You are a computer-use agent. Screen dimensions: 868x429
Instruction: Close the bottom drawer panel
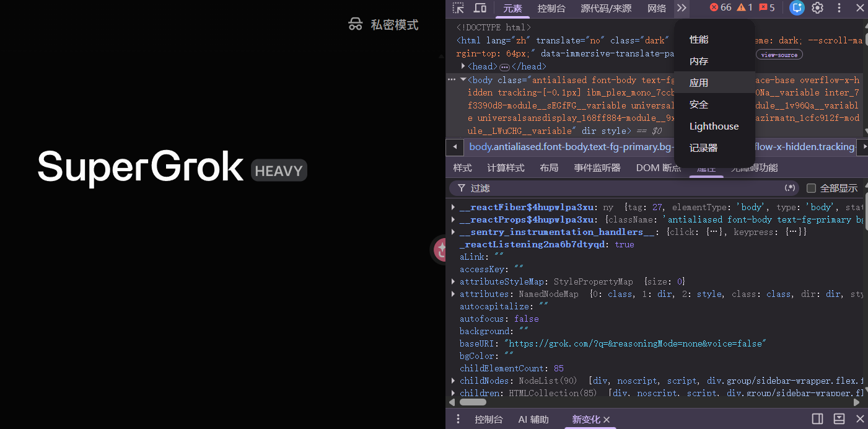click(860, 419)
